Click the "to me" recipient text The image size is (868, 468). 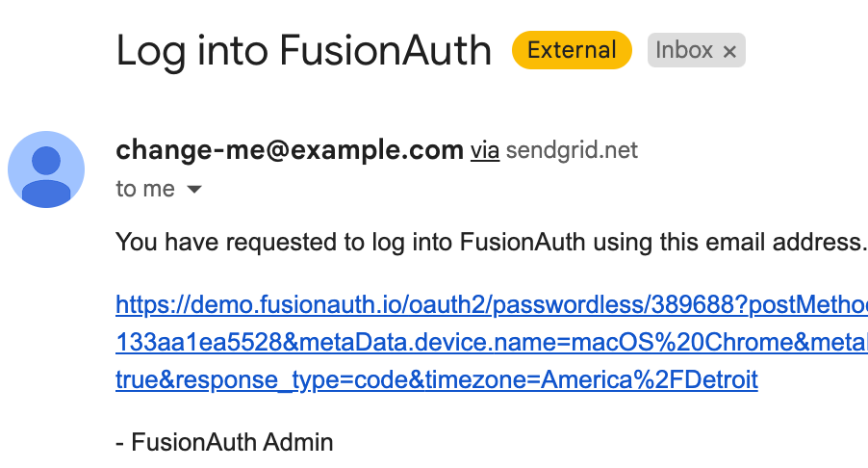click(145, 189)
